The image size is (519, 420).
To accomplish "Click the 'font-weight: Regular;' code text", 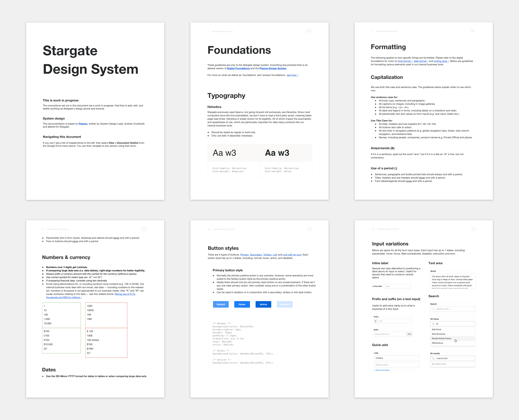I will (228, 171).
